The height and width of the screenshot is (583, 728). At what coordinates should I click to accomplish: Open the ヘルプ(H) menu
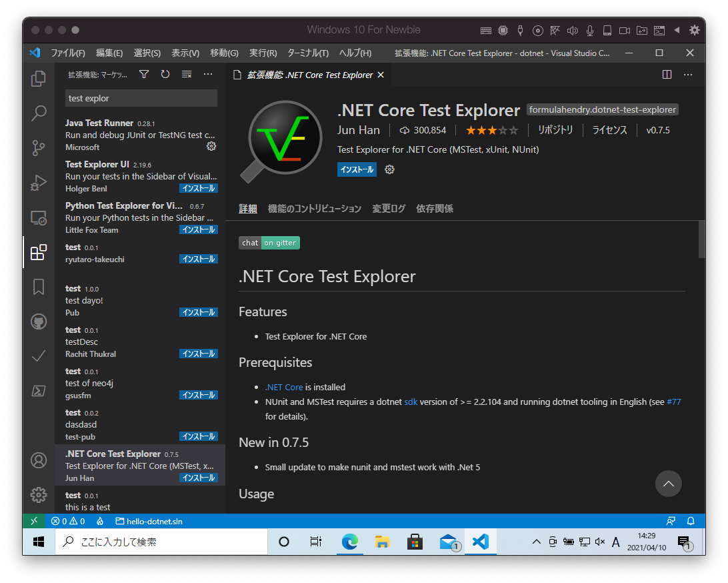tap(355, 53)
